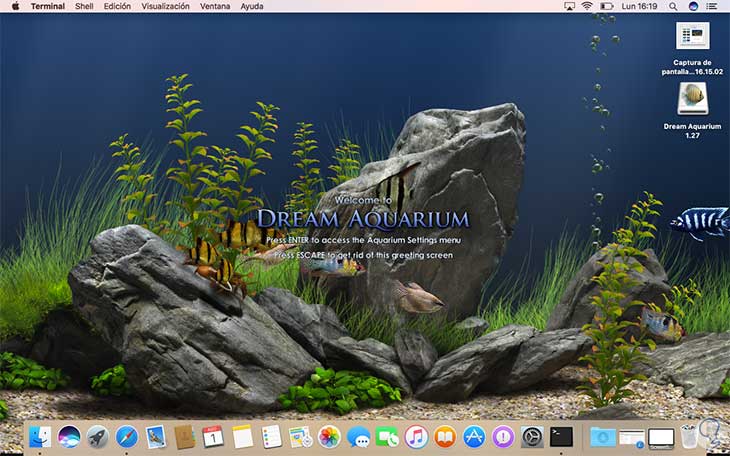Open Mail stamp icon in Dock
This screenshot has height=456, width=730.
click(x=155, y=437)
